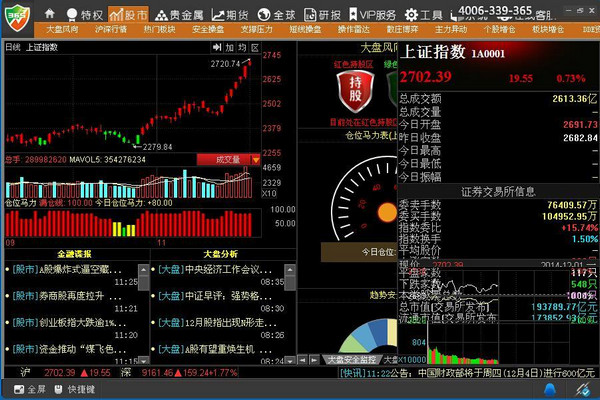Select the 股市 menu

point(128,15)
